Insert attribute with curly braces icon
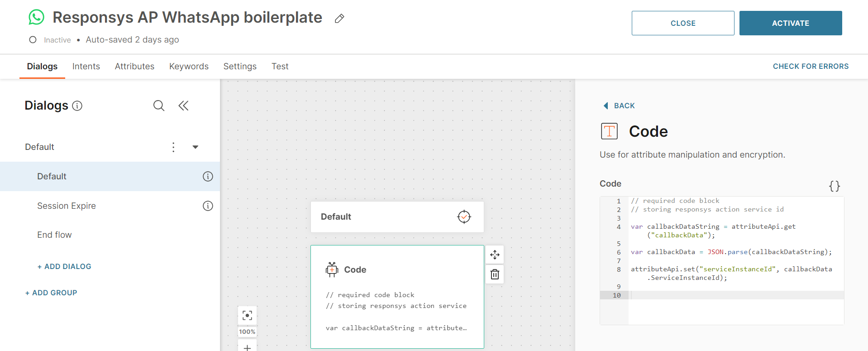This screenshot has height=351, width=868. pos(835,186)
